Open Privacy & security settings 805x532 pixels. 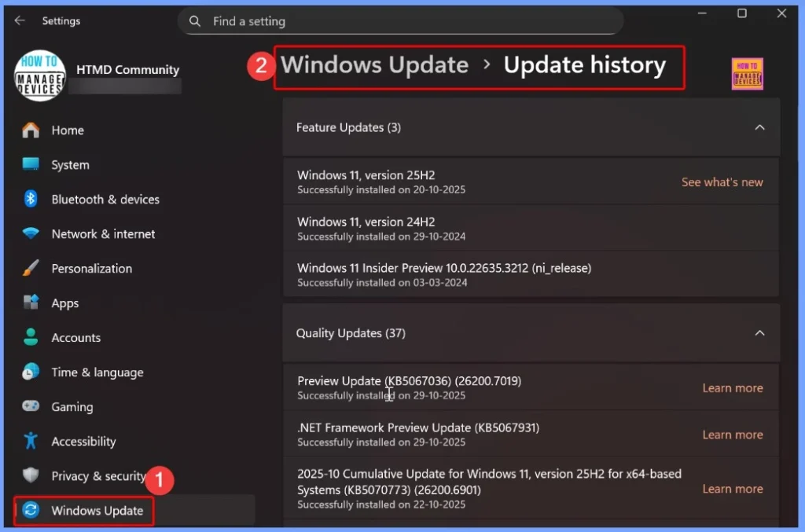[97, 475]
